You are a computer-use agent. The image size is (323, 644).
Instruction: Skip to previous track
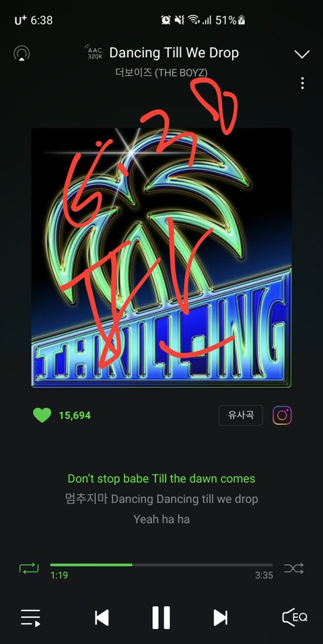[102, 617]
